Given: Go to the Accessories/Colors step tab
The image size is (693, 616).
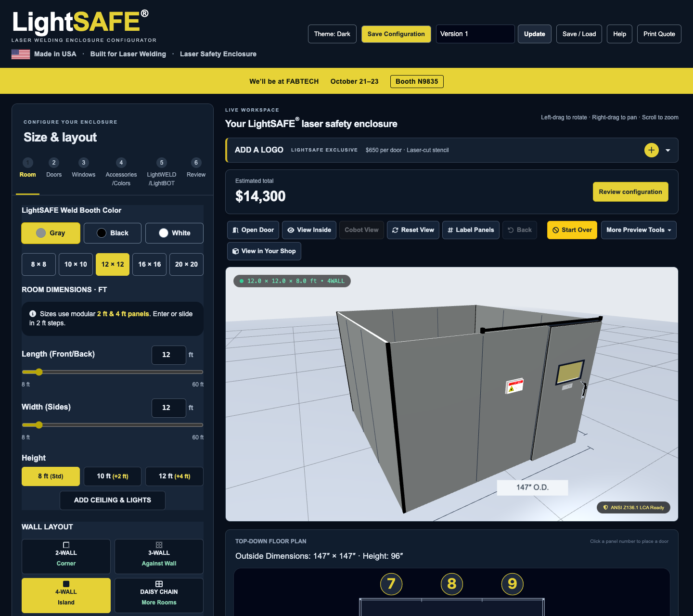Looking at the screenshot, I should 121,173.
